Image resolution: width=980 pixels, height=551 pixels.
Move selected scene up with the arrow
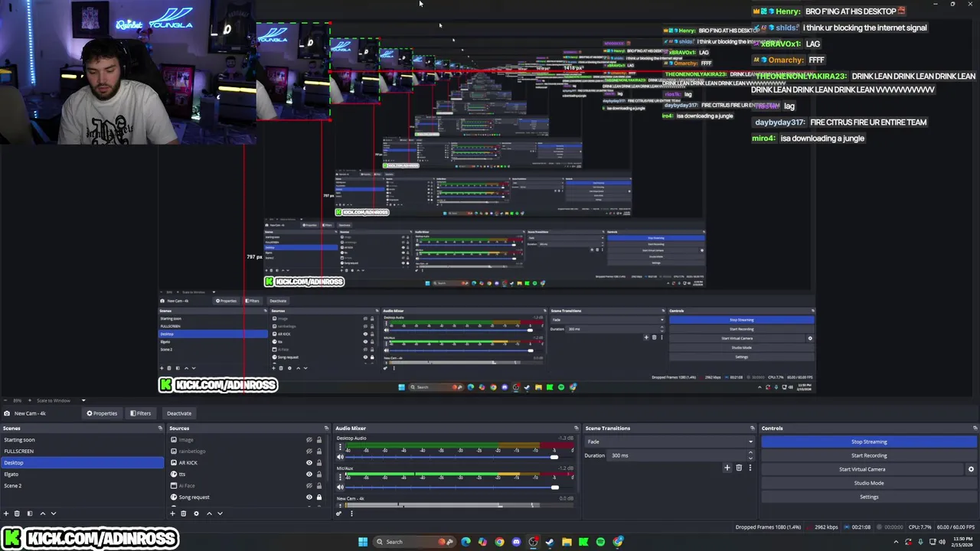(x=42, y=514)
